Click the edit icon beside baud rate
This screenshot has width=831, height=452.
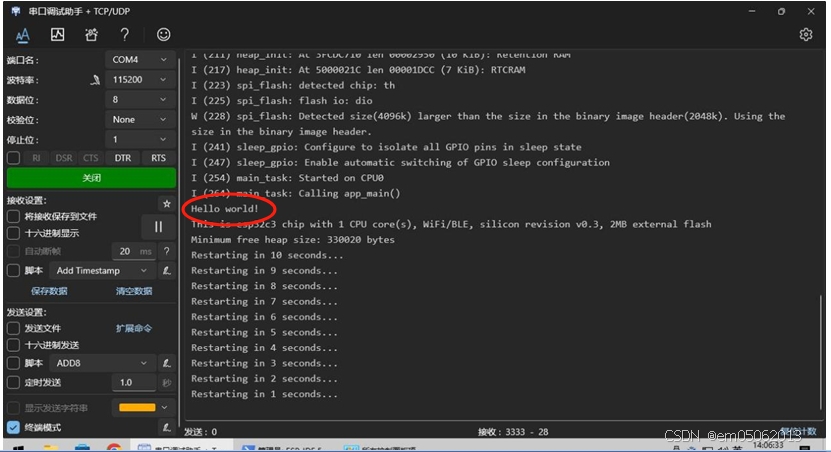95,80
